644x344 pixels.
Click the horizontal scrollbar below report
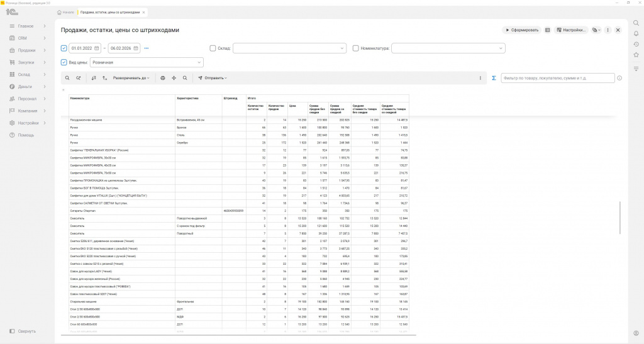click(238, 335)
